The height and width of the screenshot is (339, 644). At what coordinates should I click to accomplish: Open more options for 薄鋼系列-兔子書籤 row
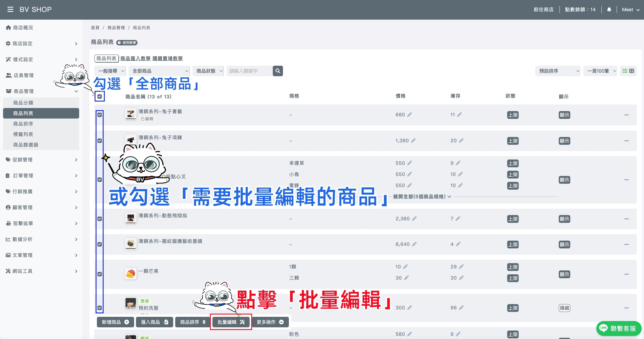tap(626, 115)
